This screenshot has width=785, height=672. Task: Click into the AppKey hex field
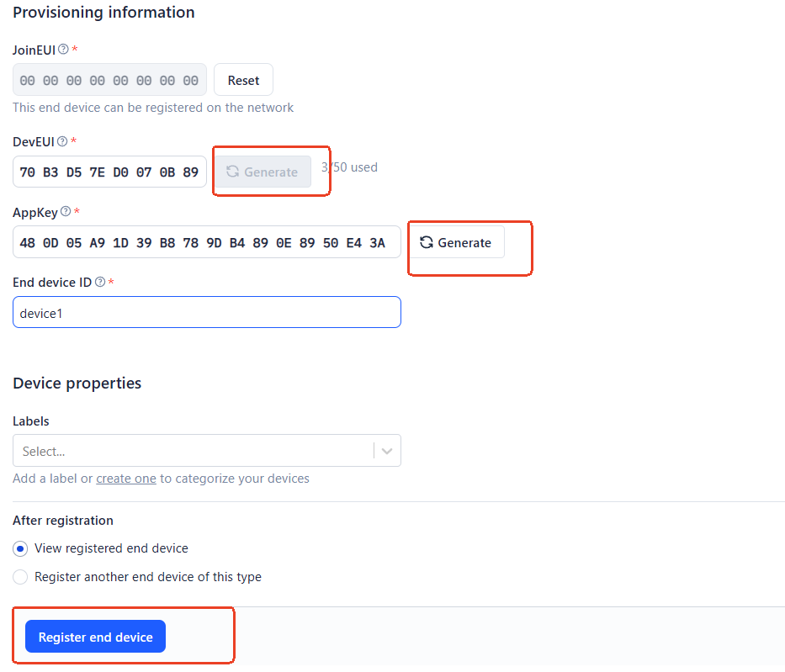pyautogui.click(x=207, y=242)
